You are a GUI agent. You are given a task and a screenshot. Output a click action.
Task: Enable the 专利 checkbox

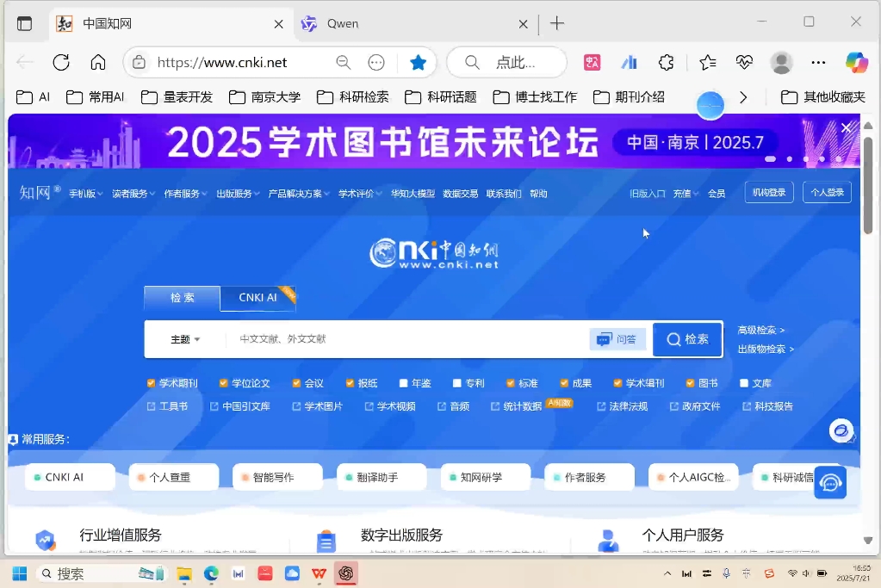tap(456, 383)
